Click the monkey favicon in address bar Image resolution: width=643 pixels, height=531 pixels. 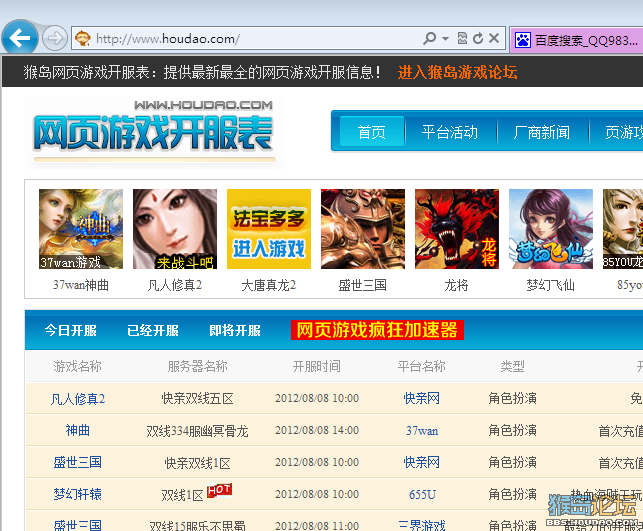pyautogui.click(x=82, y=38)
